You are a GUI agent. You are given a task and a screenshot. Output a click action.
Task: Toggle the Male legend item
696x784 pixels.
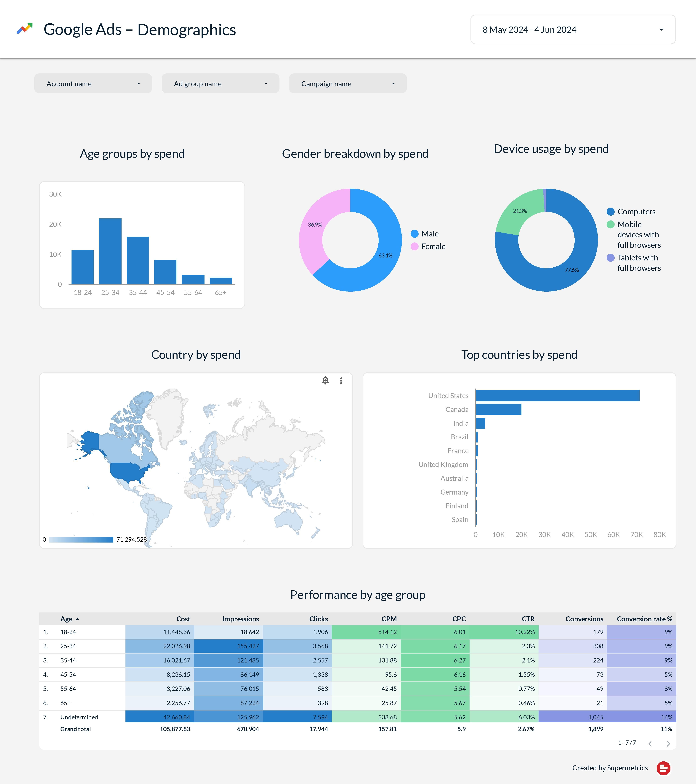coord(429,234)
